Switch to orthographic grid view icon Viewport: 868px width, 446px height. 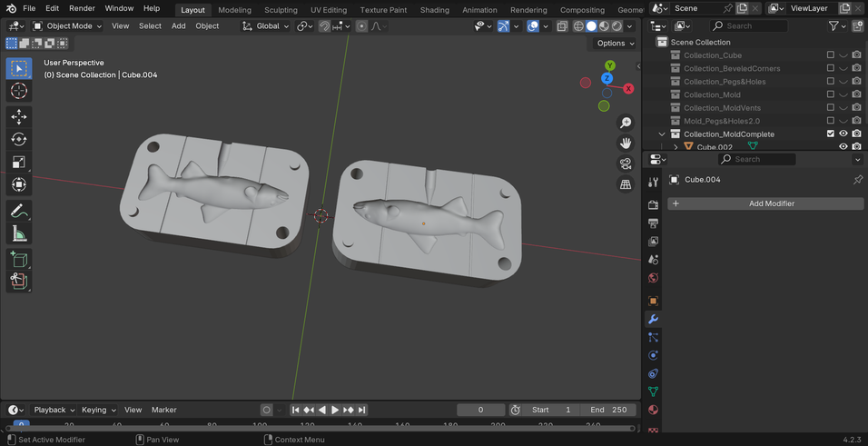coord(626,184)
